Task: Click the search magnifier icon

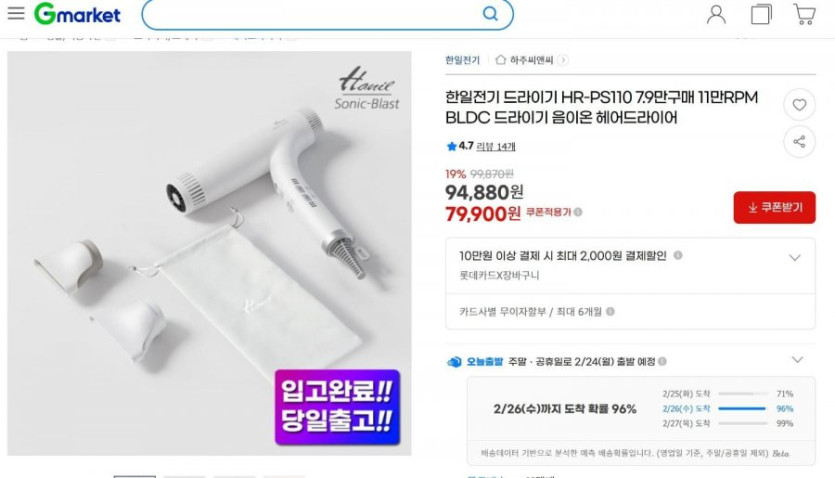Action: (490, 14)
